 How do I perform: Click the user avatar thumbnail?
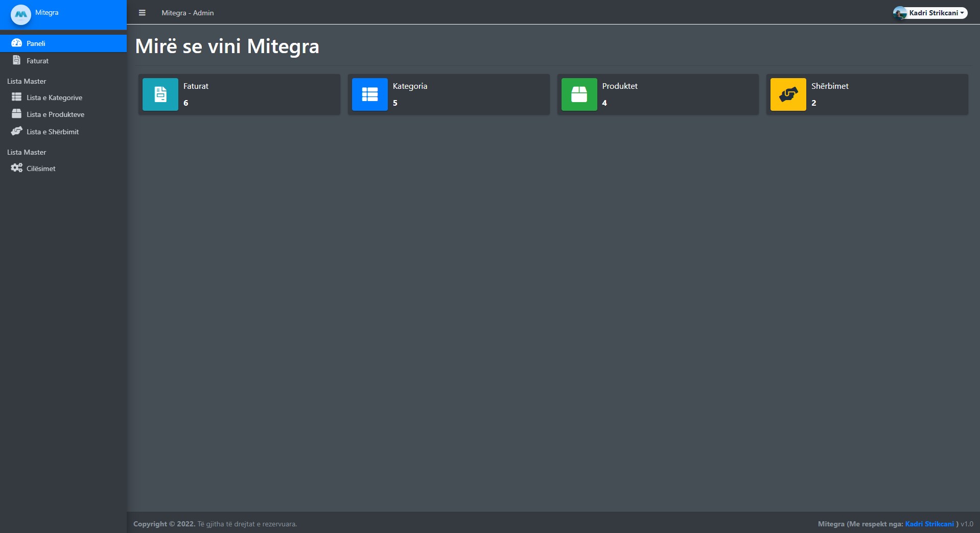pyautogui.click(x=900, y=13)
